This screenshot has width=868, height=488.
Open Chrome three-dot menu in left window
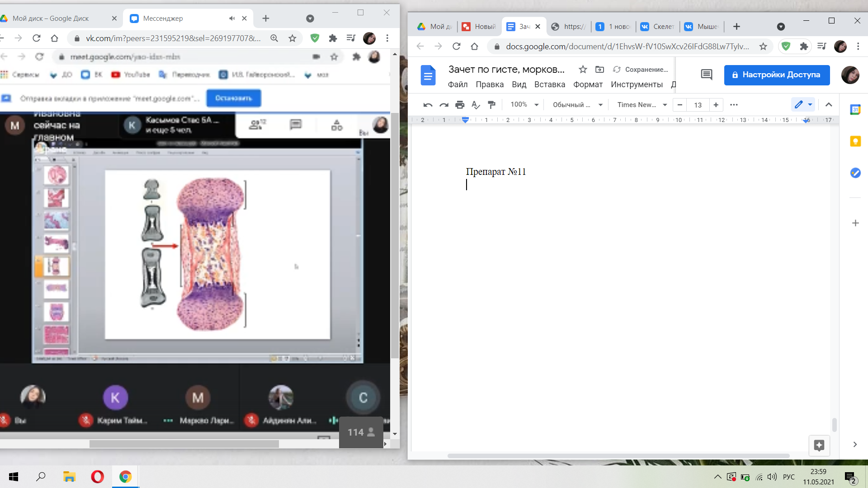point(387,38)
